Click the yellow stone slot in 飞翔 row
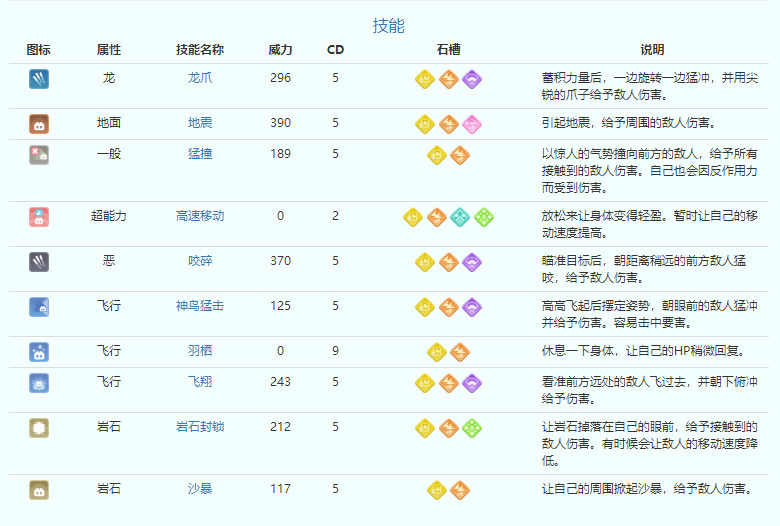Viewport: 780px width, 526px height. (x=424, y=383)
